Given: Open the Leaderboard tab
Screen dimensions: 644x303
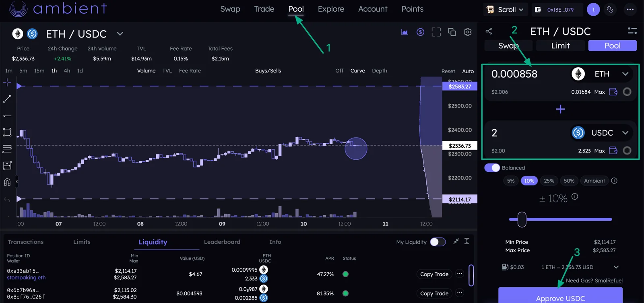Looking at the screenshot, I should tap(222, 242).
